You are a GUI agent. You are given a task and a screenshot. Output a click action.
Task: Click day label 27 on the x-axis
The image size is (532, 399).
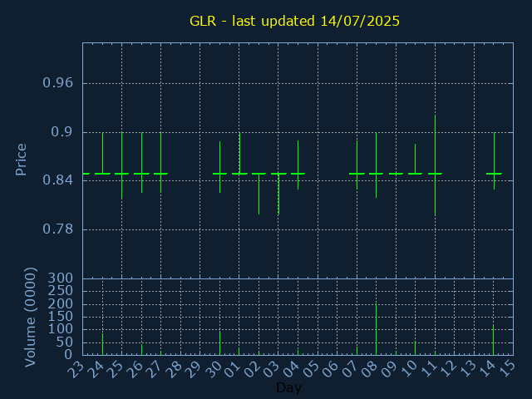point(154,369)
